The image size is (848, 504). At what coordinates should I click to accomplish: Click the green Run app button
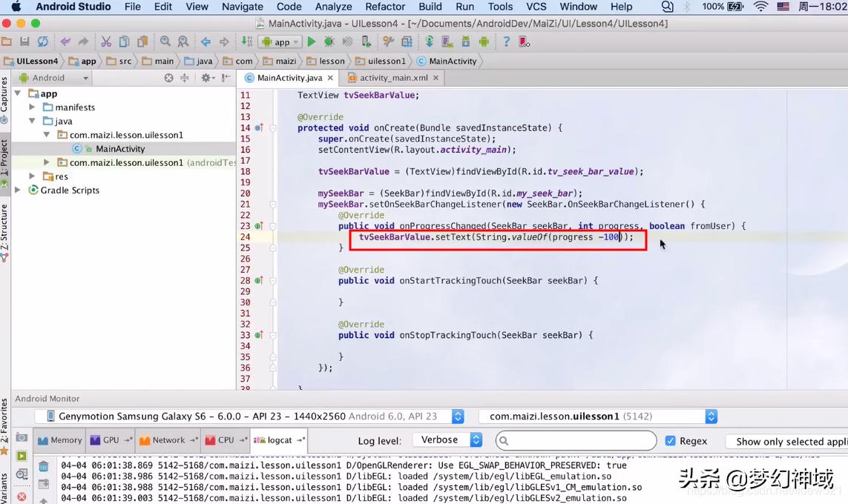pyautogui.click(x=312, y=42)
